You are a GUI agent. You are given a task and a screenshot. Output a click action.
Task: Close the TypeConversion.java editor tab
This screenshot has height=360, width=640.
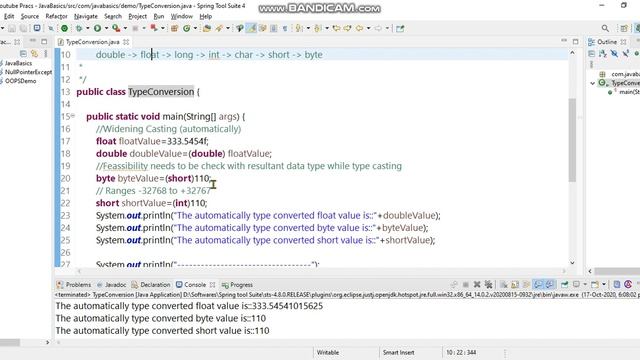[x=126, y=42]
